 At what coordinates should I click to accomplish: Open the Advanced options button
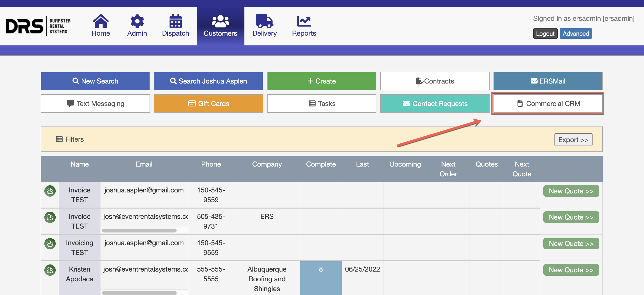575,33
